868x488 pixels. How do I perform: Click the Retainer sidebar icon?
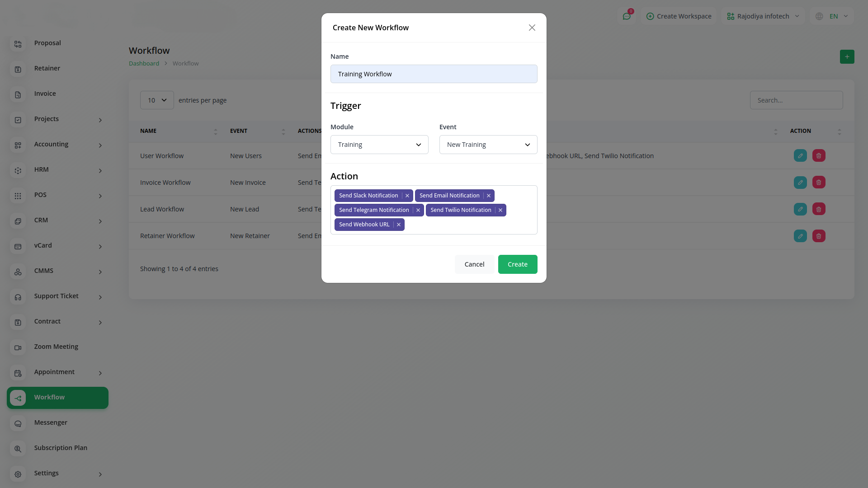pyautogui.click(x=18, y=69)
